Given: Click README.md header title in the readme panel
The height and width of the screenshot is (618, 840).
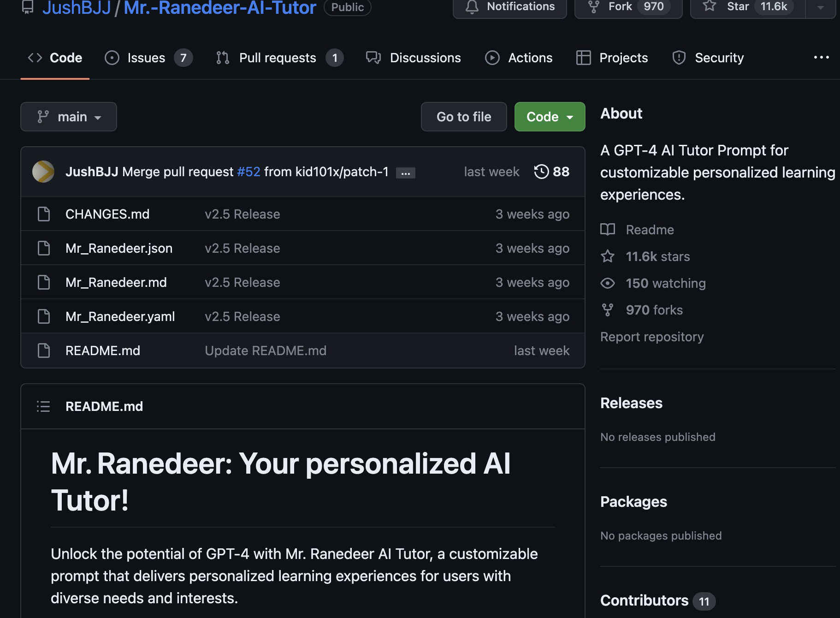Looking at the screenshot, I should [x=104, y=406].
